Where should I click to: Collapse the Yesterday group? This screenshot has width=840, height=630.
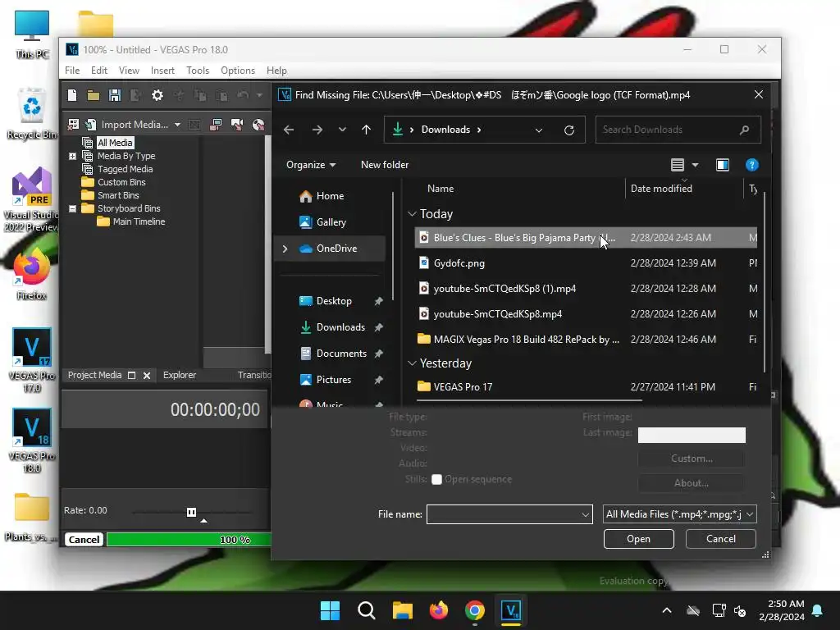412,363
